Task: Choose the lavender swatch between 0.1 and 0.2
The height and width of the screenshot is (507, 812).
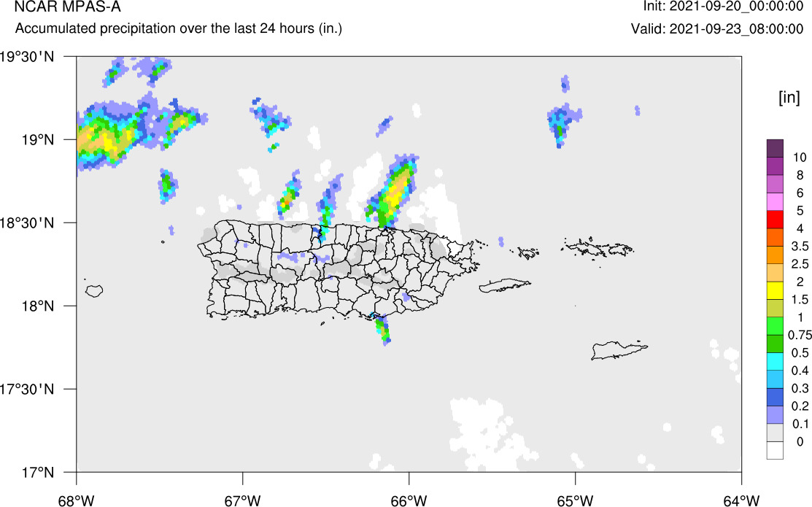Action: click(776, 414)
